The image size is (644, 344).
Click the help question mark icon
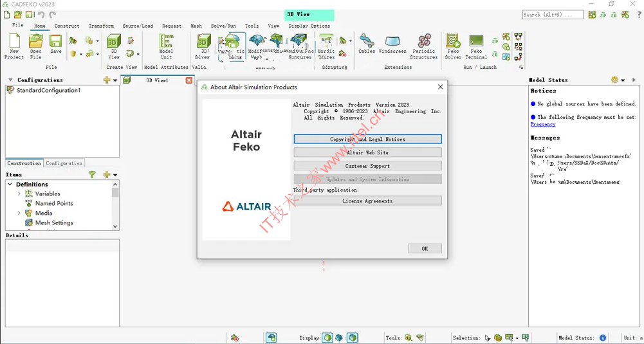coord(639,15)
